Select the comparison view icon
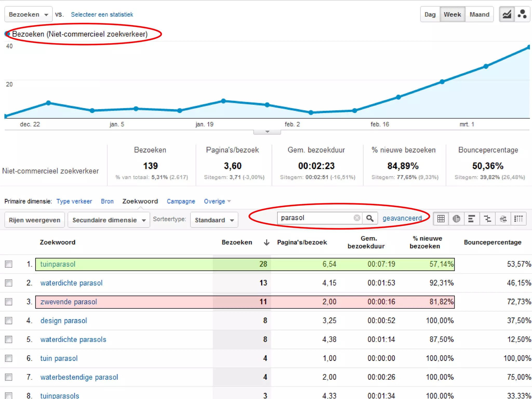Viewport: 532px width, 399px height. (487, 219)
